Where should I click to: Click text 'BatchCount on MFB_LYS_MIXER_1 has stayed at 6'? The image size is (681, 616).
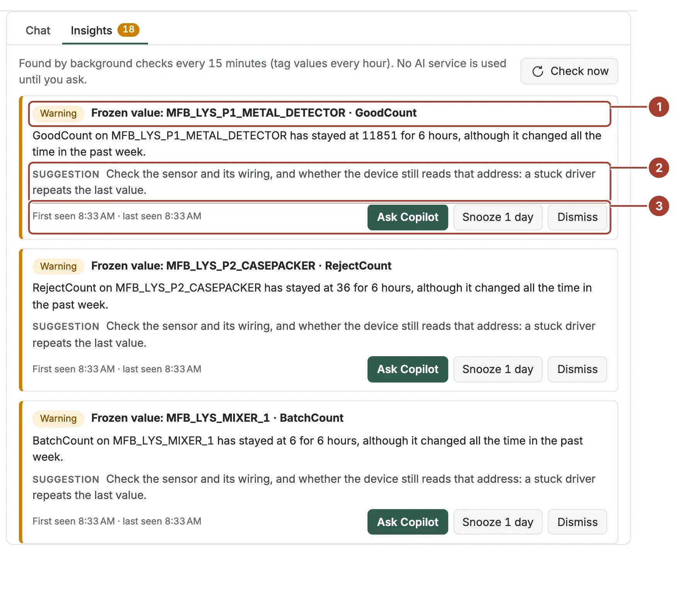point(164,441)
